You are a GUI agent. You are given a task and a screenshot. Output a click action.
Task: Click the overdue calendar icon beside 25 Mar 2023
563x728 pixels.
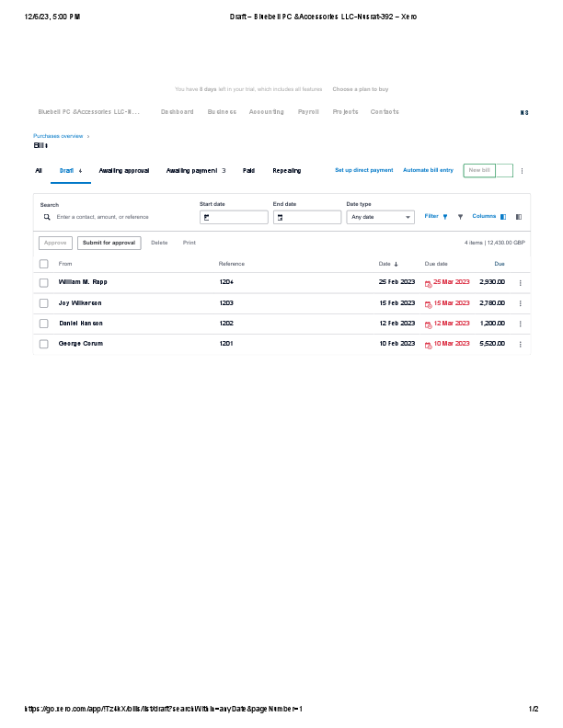point(429,284)
